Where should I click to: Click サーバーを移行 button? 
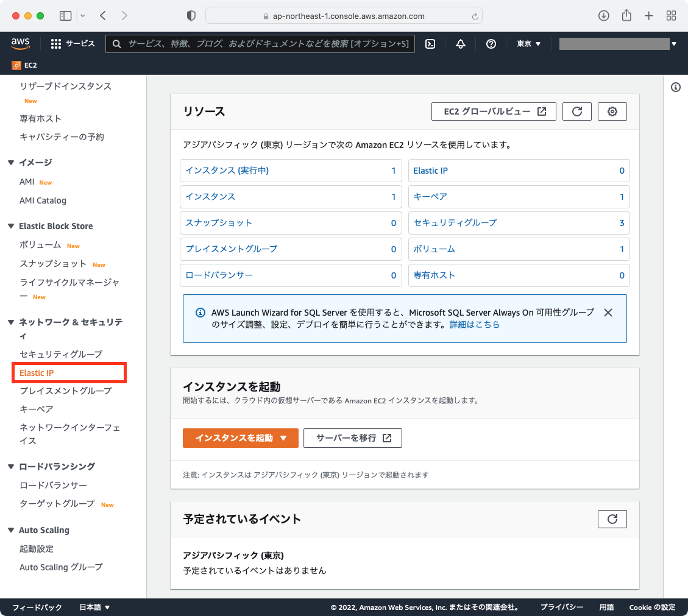point(352,438)
